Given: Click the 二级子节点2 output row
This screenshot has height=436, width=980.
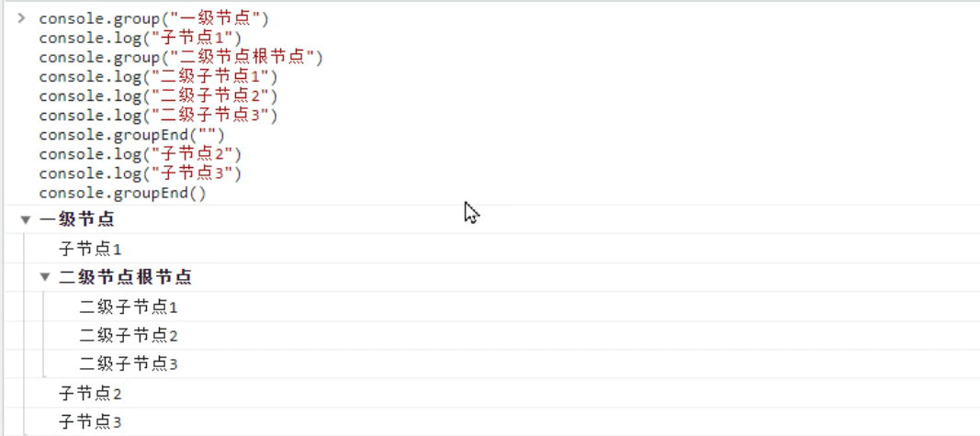Looking at the screenshot, I should 512,335.
